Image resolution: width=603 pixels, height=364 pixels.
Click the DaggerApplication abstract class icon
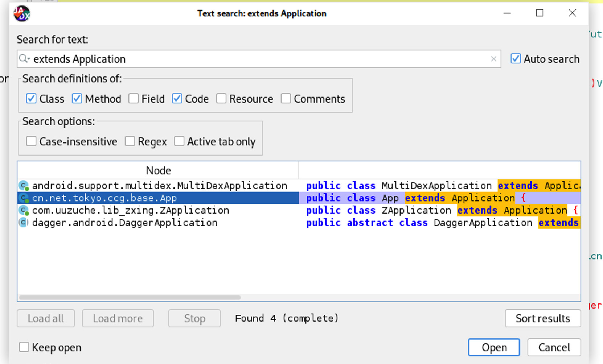pyautogui.click(x=24, y=223)
